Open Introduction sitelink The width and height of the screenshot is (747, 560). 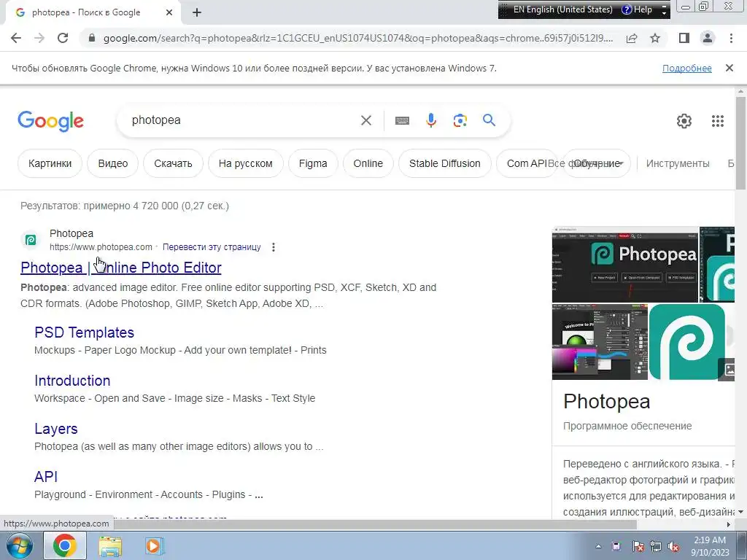click(72, 381)
